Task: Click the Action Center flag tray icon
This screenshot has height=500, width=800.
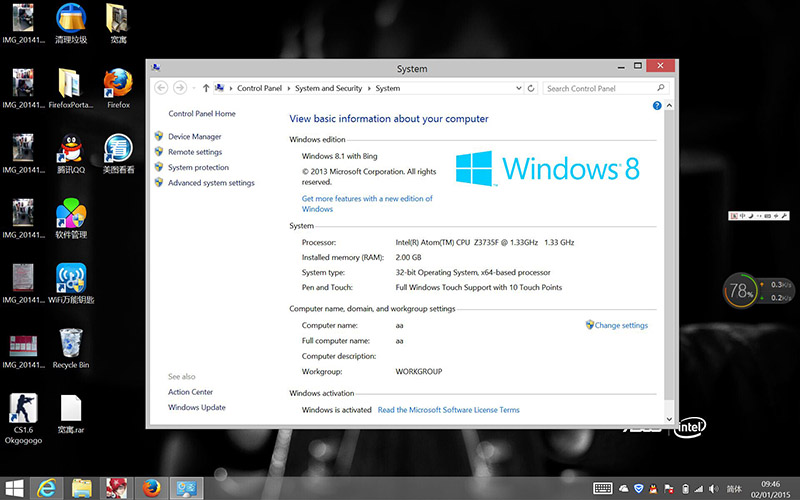Action: [x=669, y=489]
